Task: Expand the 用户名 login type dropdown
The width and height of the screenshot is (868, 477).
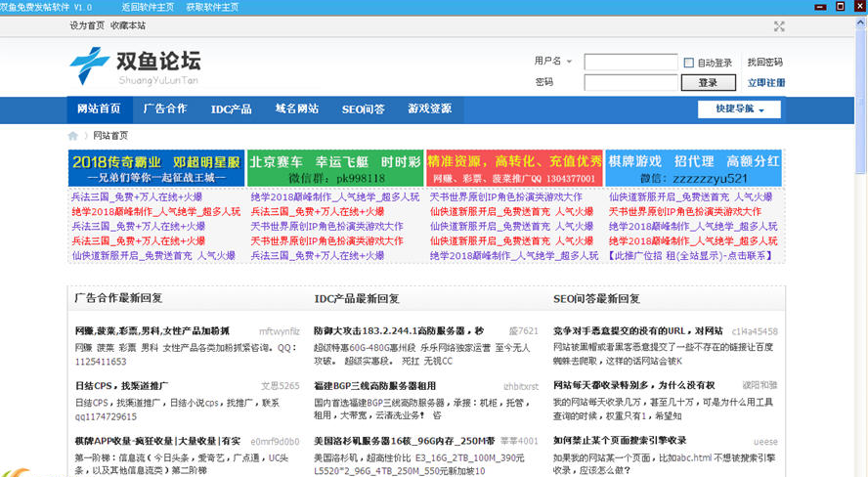Action: 569,62
